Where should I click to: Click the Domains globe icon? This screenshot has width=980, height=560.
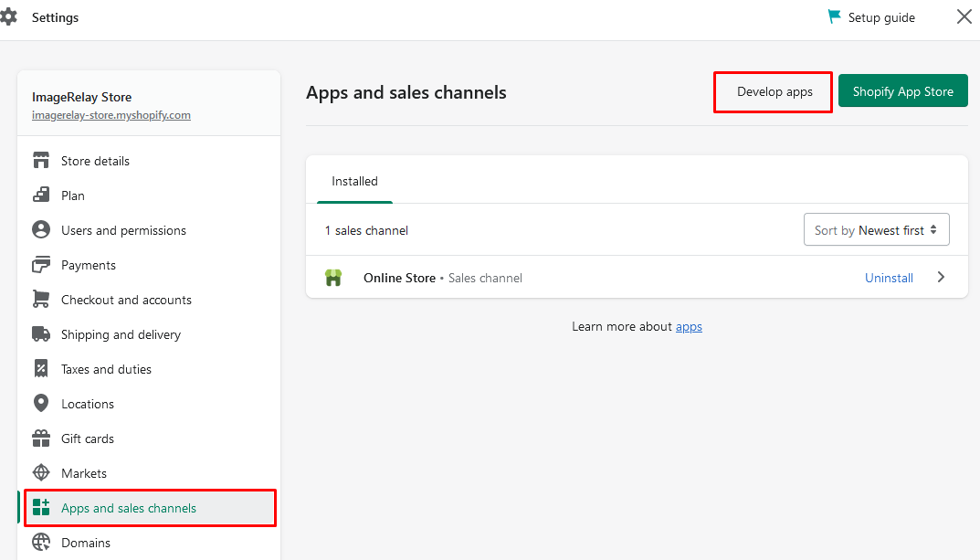click(40, 543)
